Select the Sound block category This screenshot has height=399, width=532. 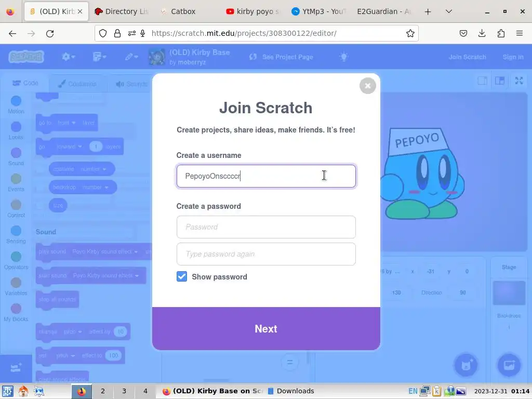coord(16,156)
